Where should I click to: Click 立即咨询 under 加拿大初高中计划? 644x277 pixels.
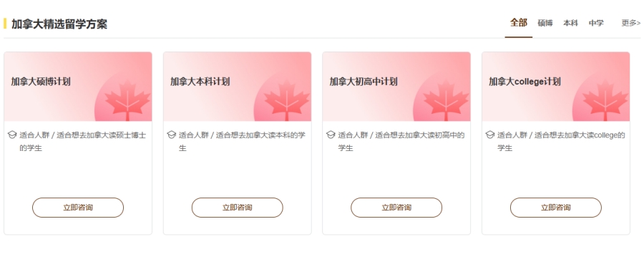396,208
